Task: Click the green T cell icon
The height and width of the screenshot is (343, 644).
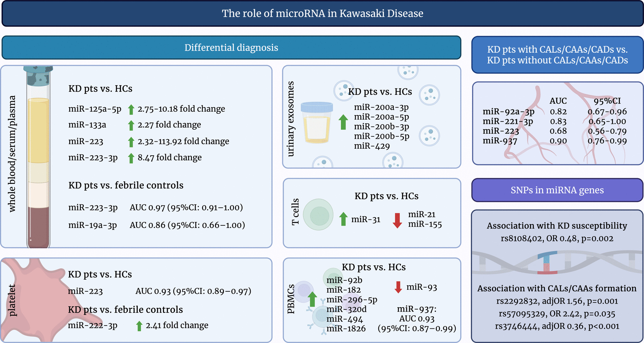Action: click(318, 215)
